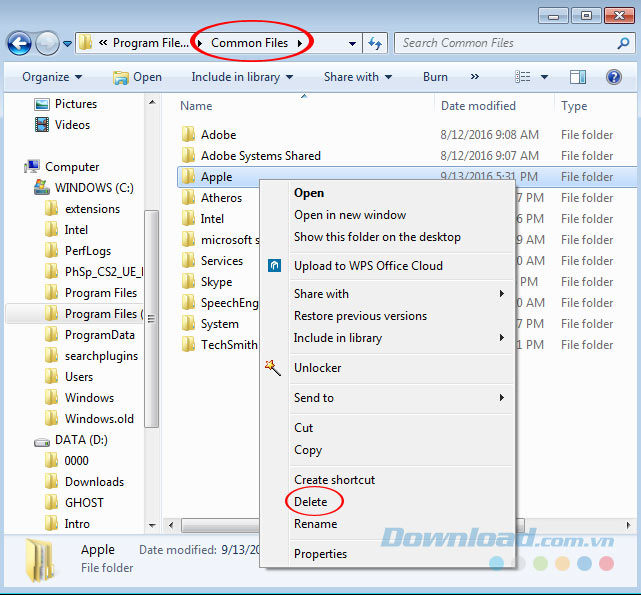Select the Windows.old folder in the tree
The height and width of the screenshot is (595, 641).
98,419
